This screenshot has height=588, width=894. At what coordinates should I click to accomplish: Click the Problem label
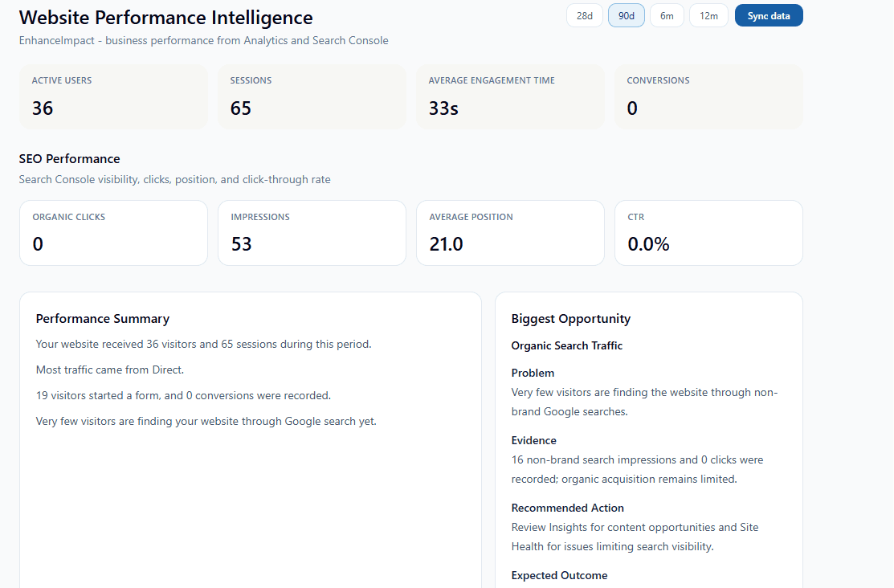click(533, 373)
